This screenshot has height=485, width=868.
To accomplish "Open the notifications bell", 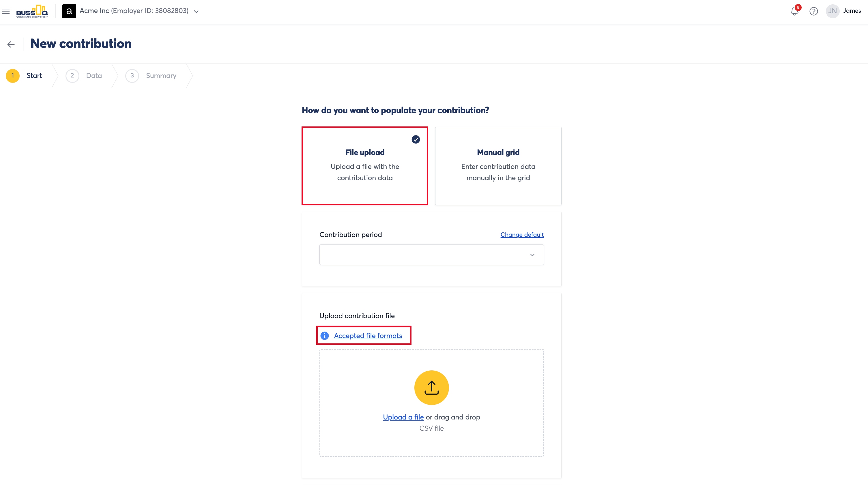I will pyautogui.click(x=794, y=11).
